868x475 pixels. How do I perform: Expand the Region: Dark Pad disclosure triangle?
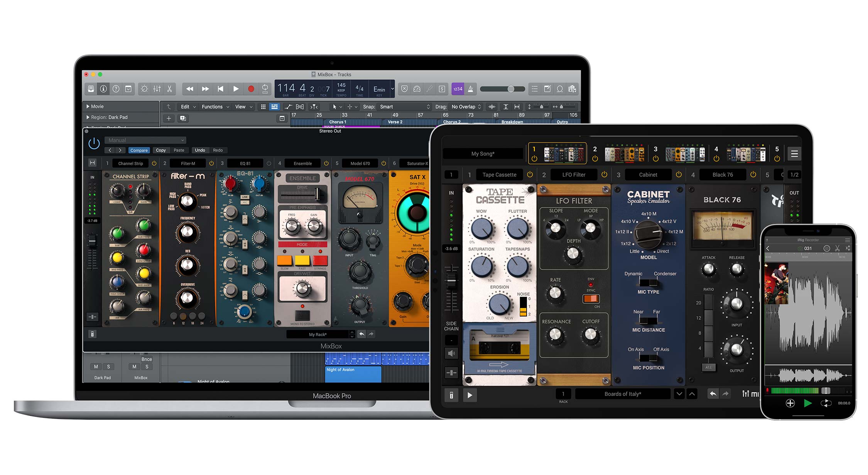[88, 117]
